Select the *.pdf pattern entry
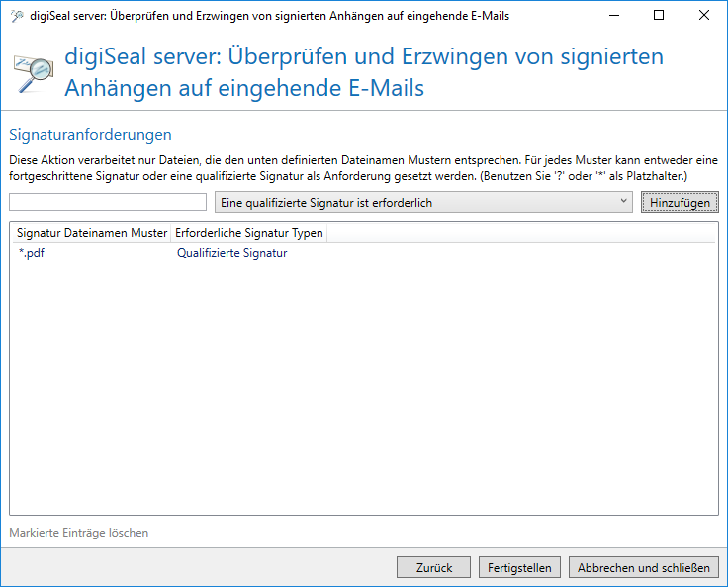 click(32, 253)
